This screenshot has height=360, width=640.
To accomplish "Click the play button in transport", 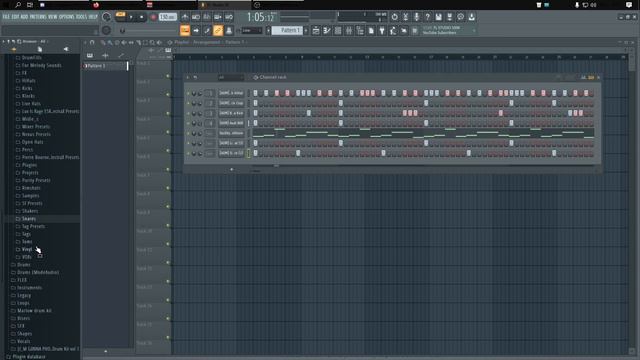I will 131,17.
